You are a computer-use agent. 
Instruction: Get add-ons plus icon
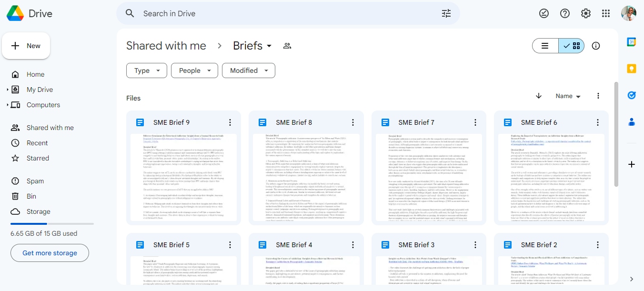pyautogui.click(x=632, y=164)
